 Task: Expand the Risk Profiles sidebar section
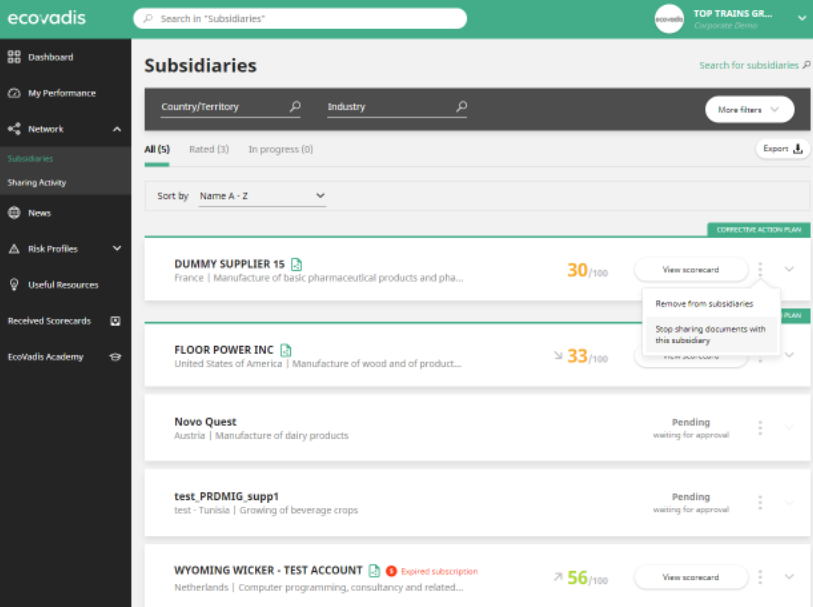117,248
